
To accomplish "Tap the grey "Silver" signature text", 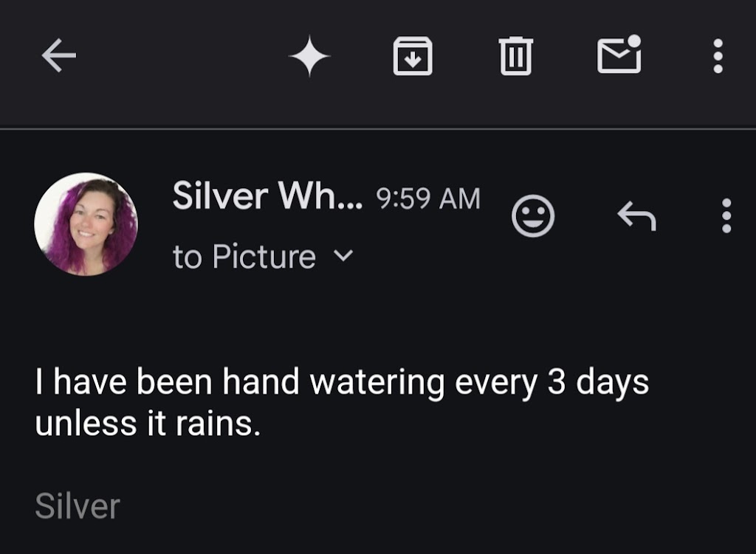I will 78,507.
